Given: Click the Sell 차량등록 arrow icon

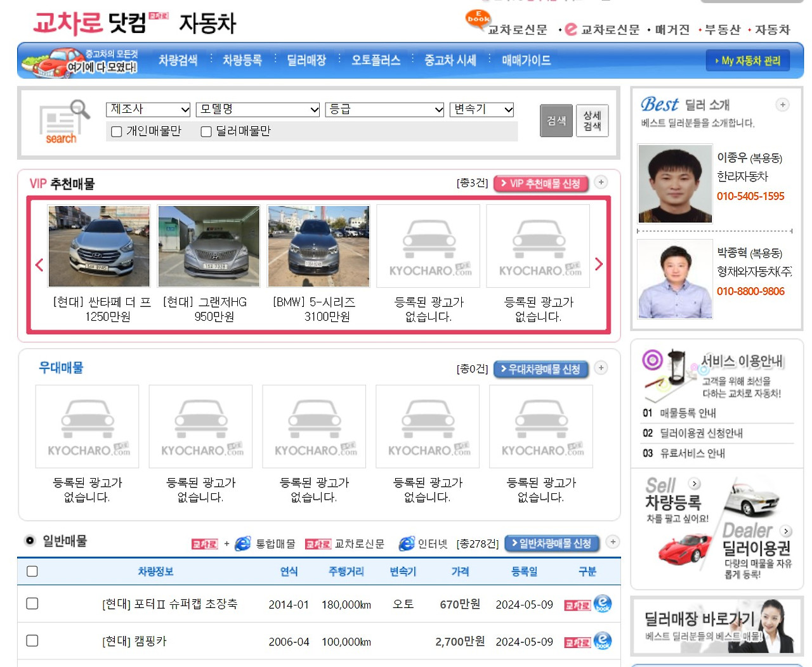Looking at the screenshot, I should click(x=695, y=483).
